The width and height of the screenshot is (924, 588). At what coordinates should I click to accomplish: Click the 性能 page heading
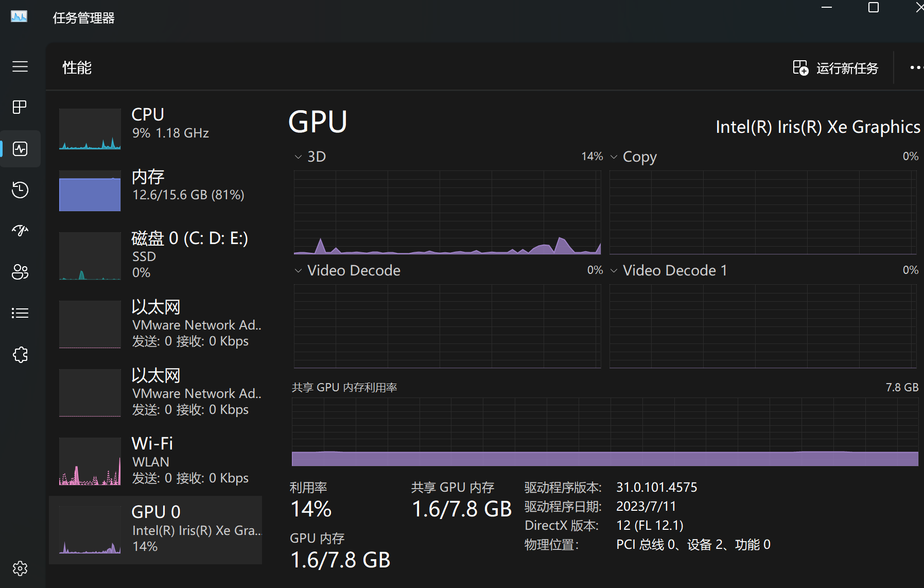tap(77, 67)
